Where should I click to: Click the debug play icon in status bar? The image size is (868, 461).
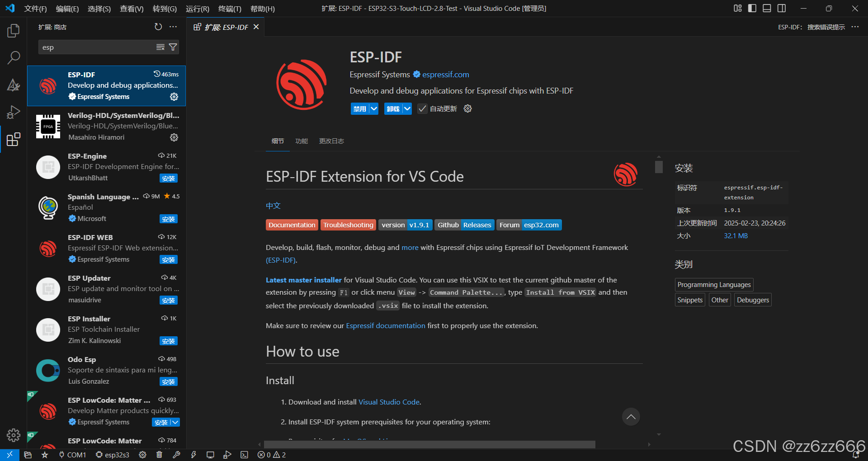click(x=227, y=455)
